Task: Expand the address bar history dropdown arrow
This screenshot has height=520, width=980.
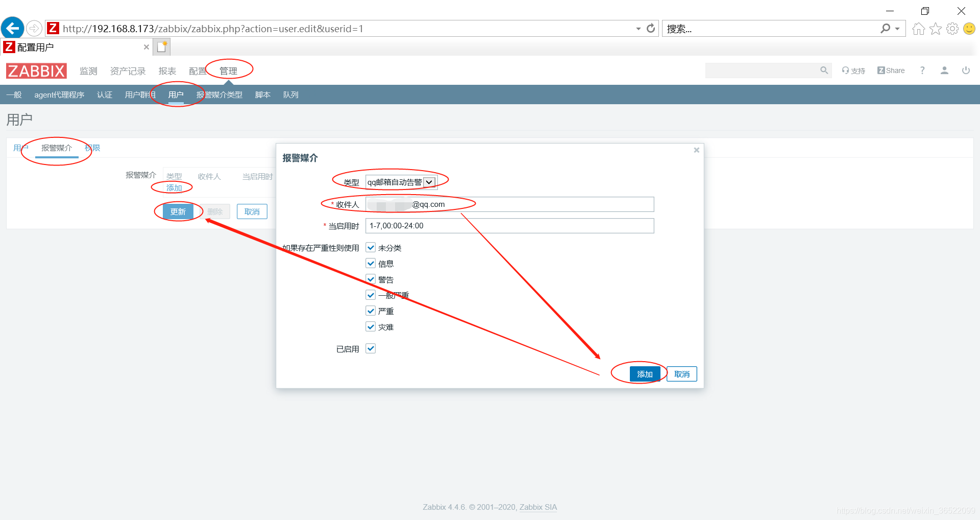Action: (x=638, y=29)
